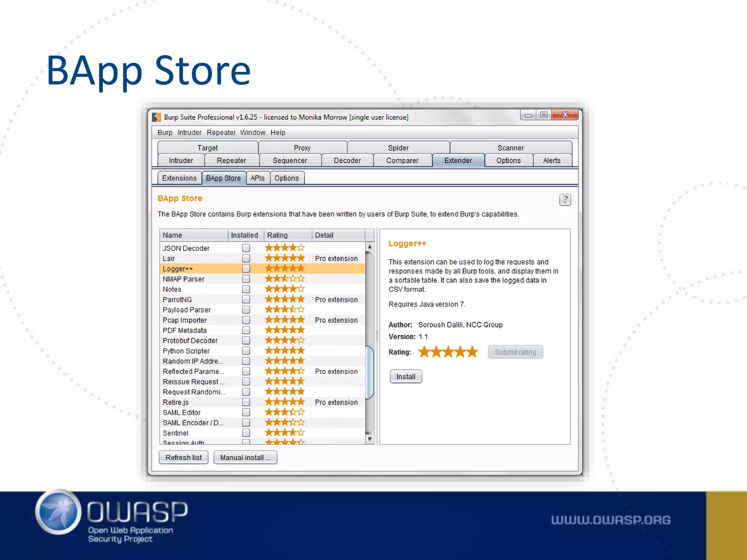The image size is (747, 560).
Task: Click the Logger++ five-star rating in details
Action: pyautogui.click(x=448, y=352)
